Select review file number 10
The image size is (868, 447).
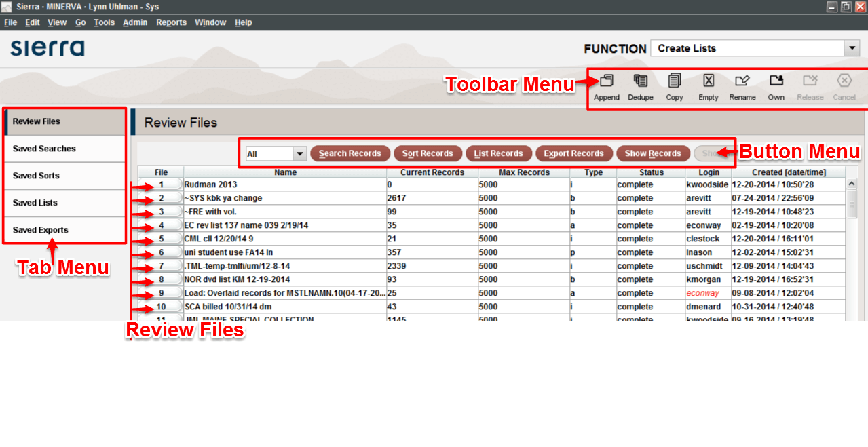161,307
